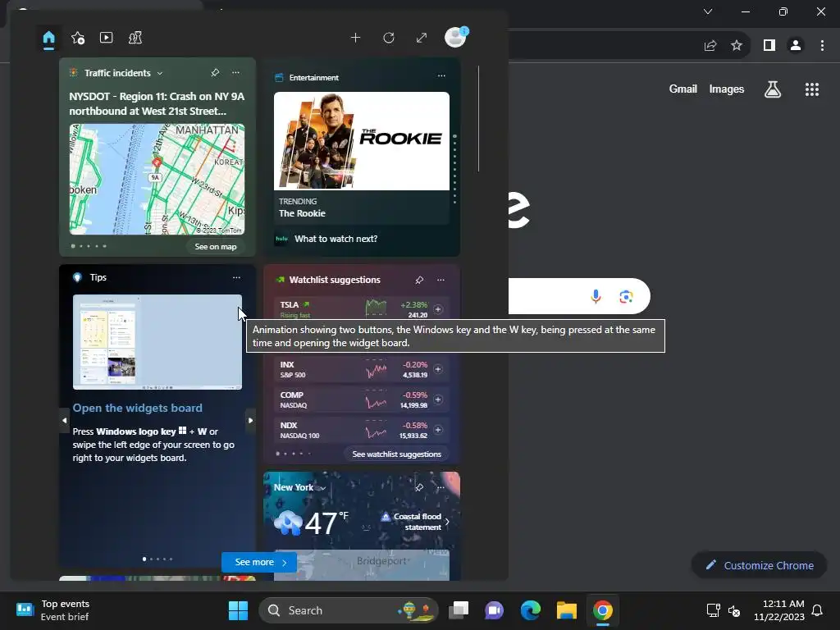Expand widgets board to full view
Viewport: 840px width, 630px height.
(x=422, y=38)
